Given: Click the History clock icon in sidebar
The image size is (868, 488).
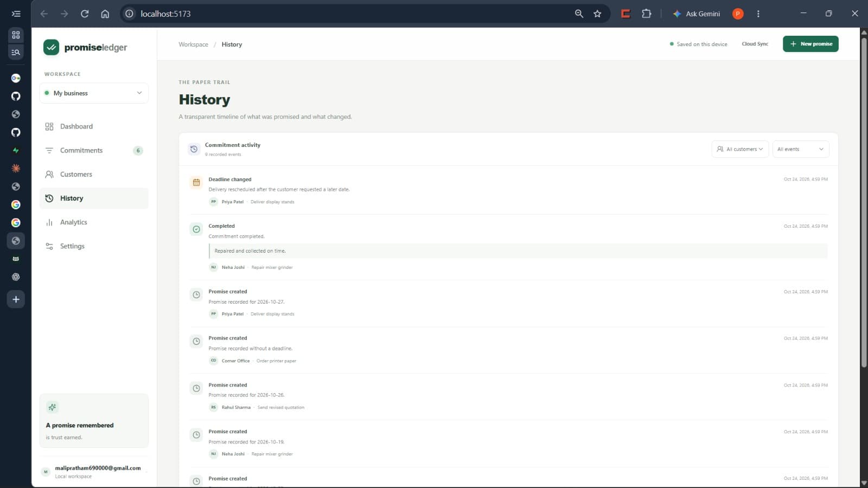Looking at the screenshot, I should [x=49, y=198].
